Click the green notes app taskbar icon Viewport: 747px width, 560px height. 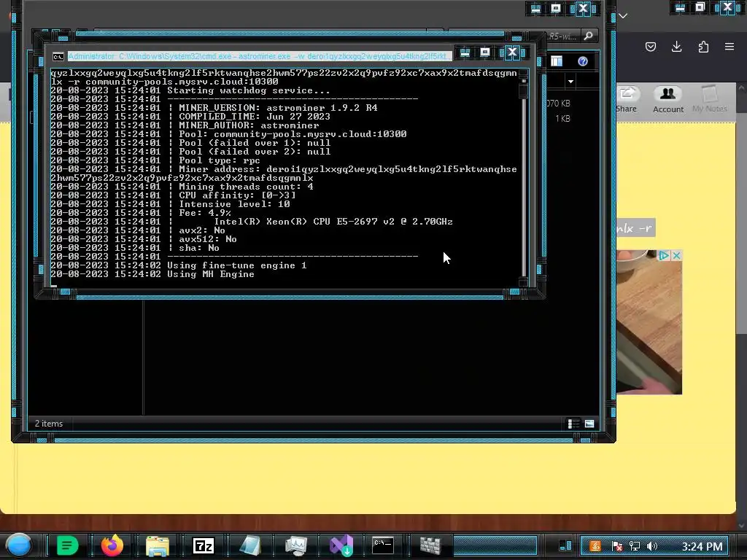click(x=68, y=545)
